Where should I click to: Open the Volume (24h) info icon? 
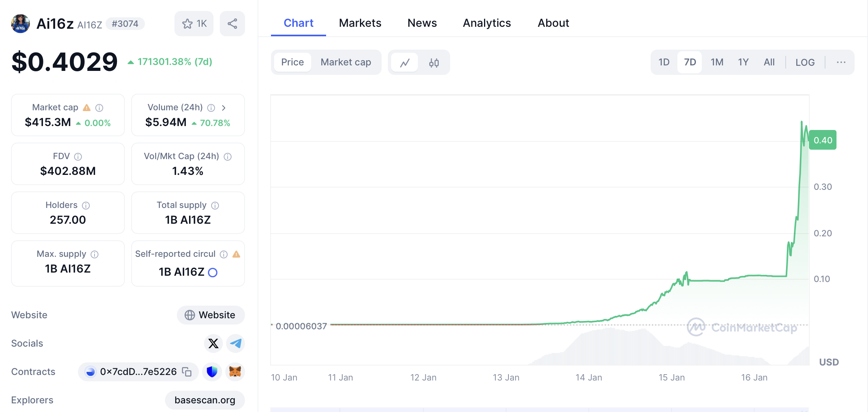click(211, 108)
